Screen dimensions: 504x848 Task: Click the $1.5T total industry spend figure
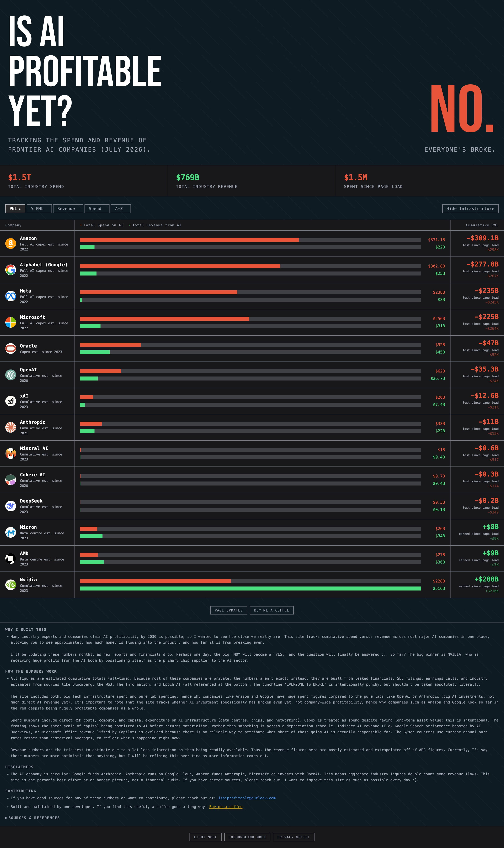click(20, 177)
